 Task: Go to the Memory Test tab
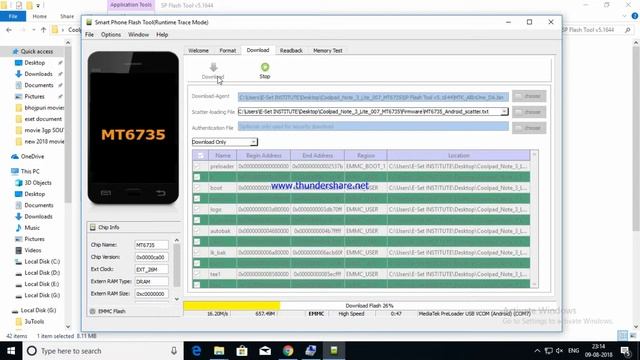click(x=328, y=51)
